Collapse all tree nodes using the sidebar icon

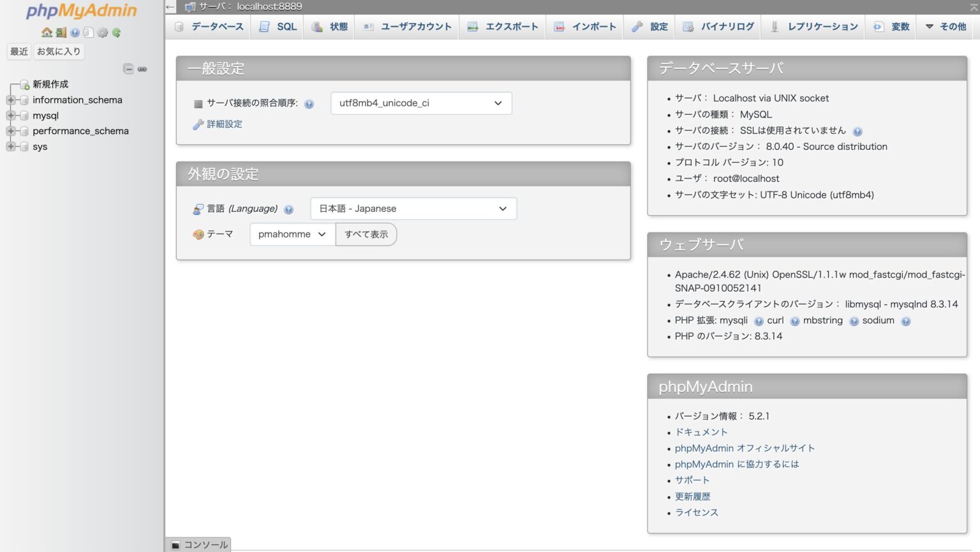130,69
